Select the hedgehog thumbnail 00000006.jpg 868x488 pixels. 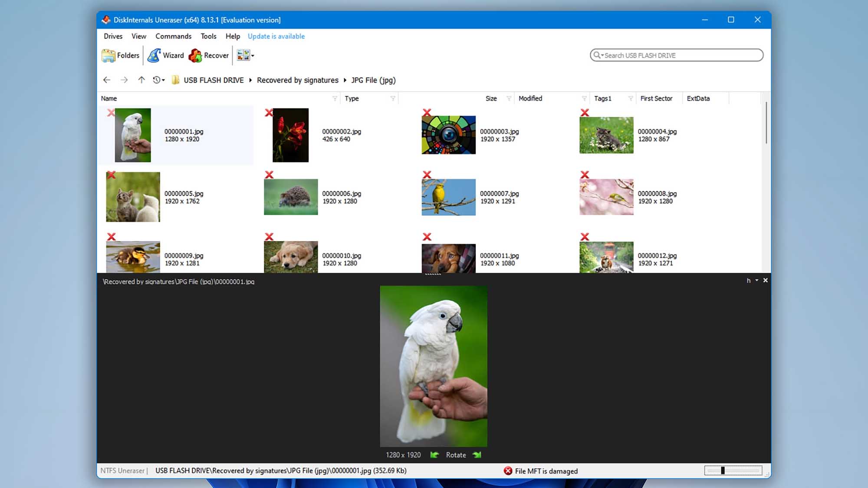[x=291, y=197]
